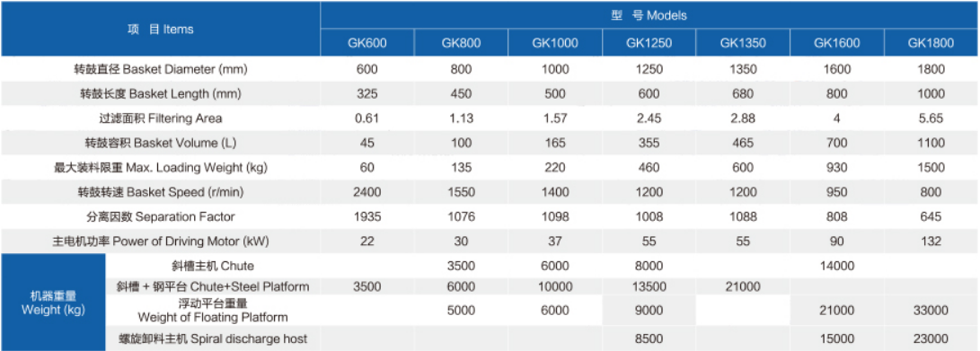Click the Basket Volume (L) row label

pyautogui.click(x=161, y=143)
